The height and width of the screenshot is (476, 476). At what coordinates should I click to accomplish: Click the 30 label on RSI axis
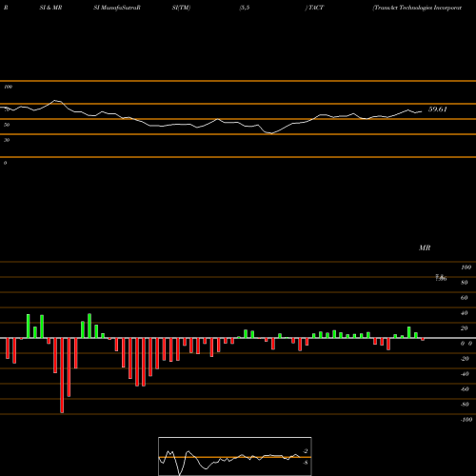[x=7, y=140]
